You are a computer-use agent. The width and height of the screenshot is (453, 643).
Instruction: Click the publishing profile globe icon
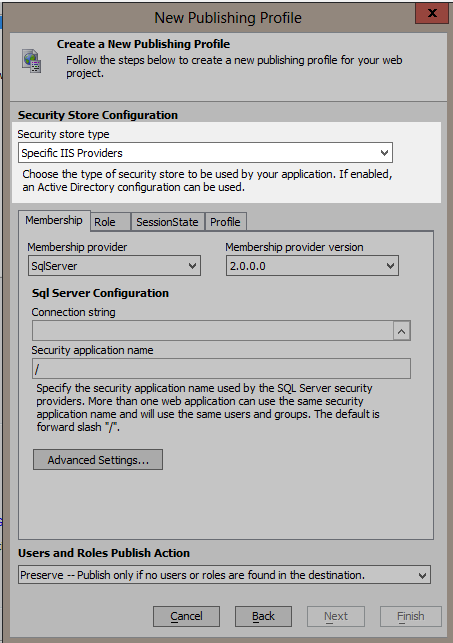pyautogui.click(x=32, y=62)
